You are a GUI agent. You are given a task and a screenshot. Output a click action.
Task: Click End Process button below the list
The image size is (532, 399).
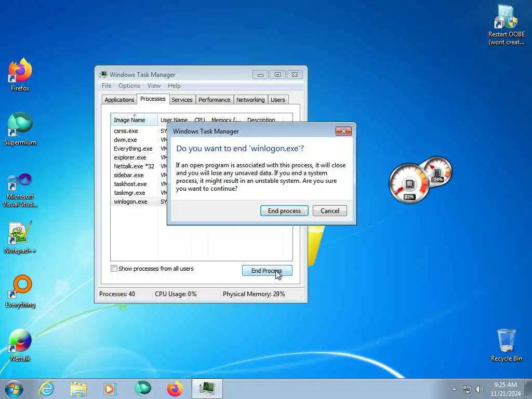pyautogui.click(x=267, y=270)
